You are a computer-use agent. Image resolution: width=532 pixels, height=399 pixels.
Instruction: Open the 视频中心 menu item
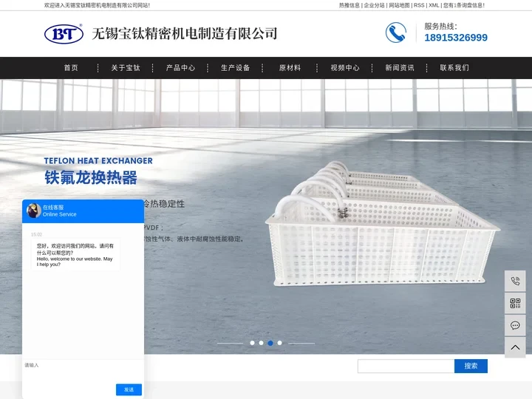pos(345,68)
